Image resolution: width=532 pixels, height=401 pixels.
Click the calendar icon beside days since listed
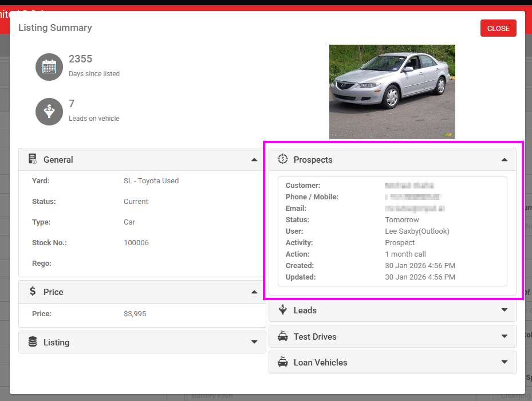coord(49,66)
